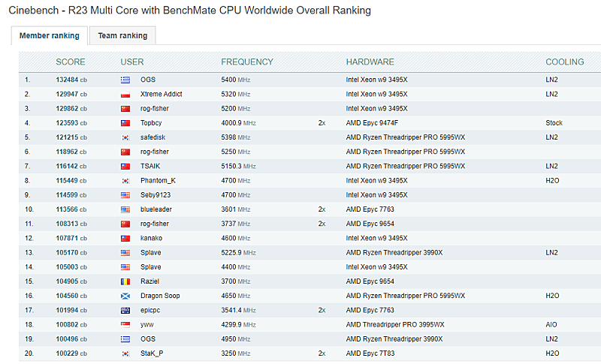Viewport: 601px width, 364px height.
Task: Click hardware AMD Epyc 9474F
Action: tap(372, 123)
